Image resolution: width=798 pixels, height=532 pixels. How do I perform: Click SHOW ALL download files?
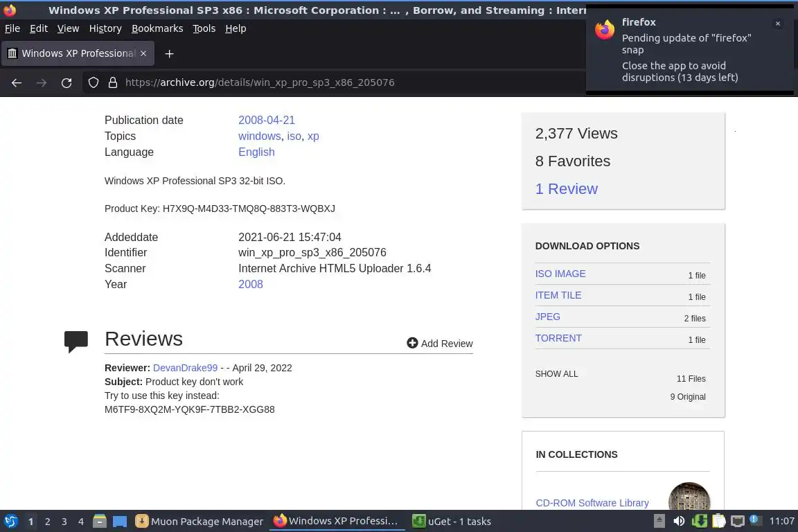pos(556,373)
